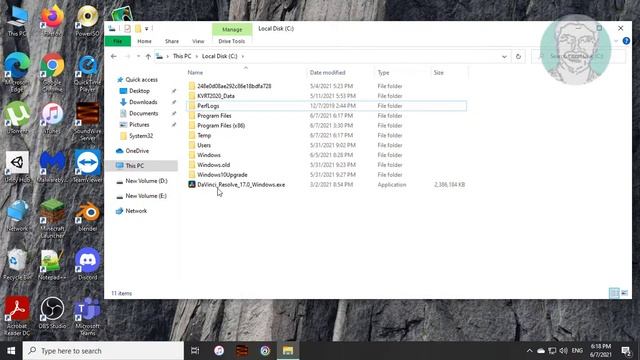Screen dimensions: 640x360
Task: Open Pictures in the navigation pane
Action: point(139,124)
